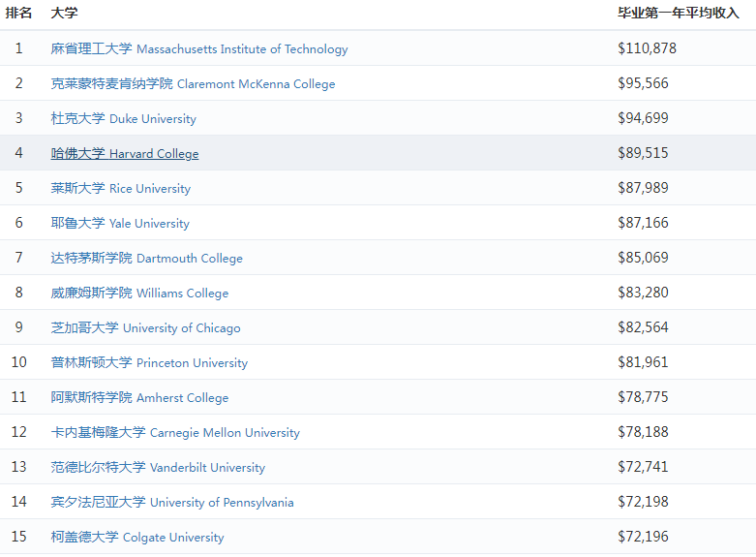756x557 pixels.
Task: Select the Harvard College link
Action: pyautogui.click(x=125, y=153)
